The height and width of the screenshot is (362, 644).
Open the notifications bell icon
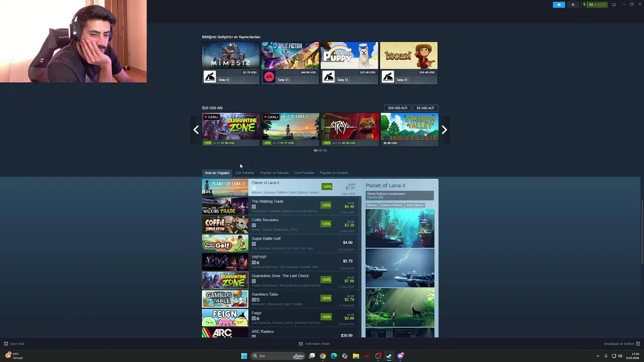click(x=573, y=5)
